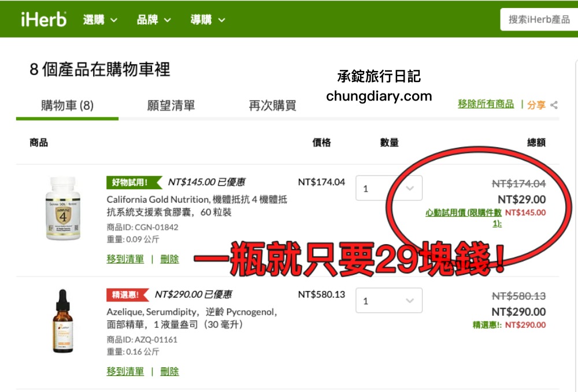Open California Gold Nutrition product title

(197, 206)
